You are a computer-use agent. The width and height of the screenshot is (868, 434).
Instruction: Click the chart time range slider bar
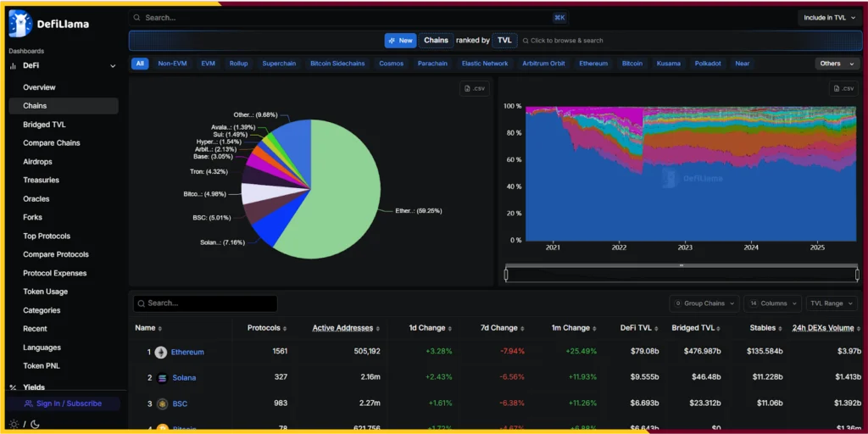point(681,274)
